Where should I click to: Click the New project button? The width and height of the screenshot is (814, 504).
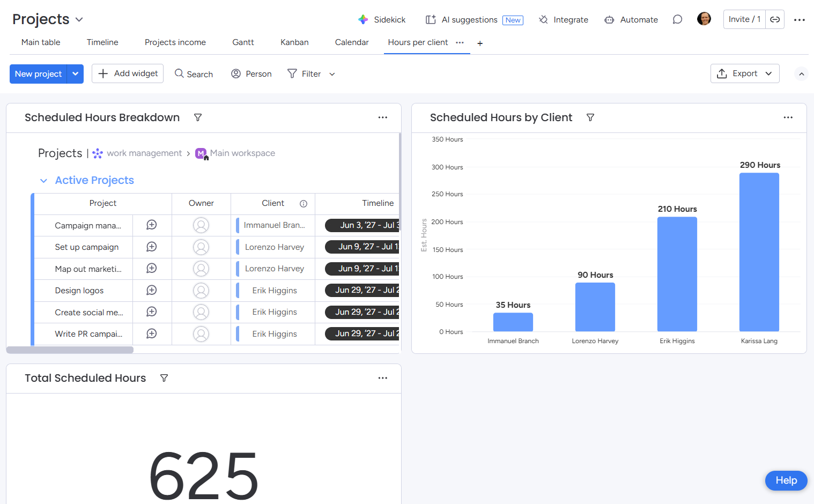38,74
